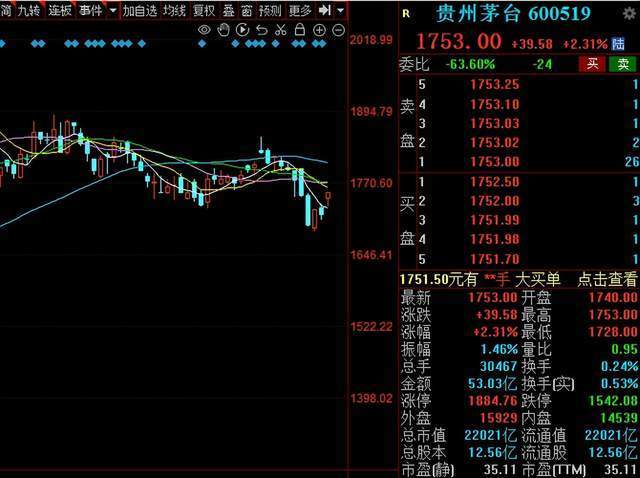Click the price axis label 1770.60

[x=371, y=183]
